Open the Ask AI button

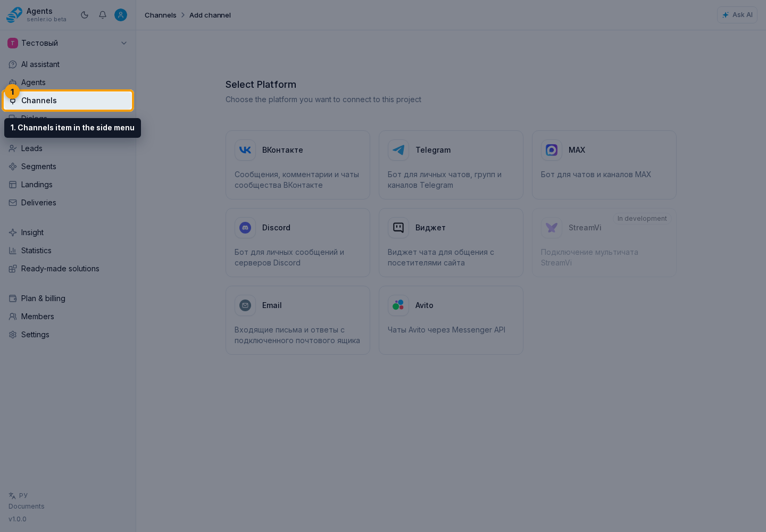coord(737,15)
